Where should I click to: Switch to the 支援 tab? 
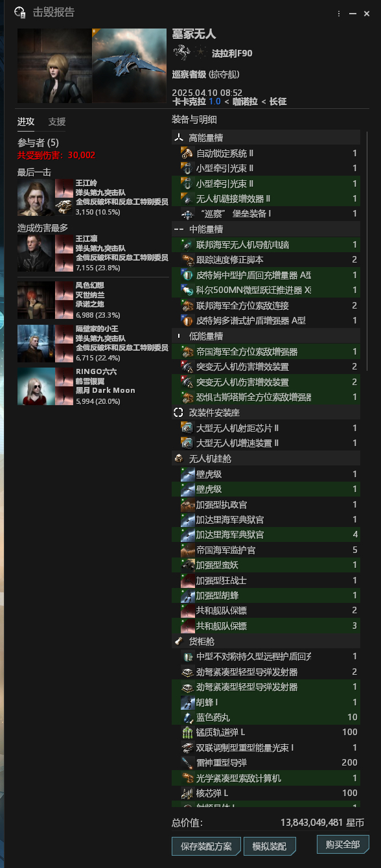[x=57, y=122]
